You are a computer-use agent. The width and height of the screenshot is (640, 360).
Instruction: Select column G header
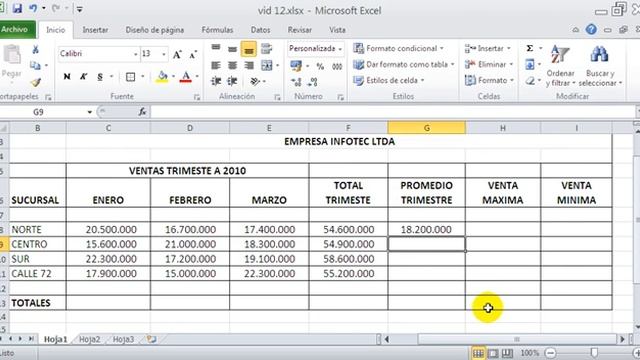[426, 128]
